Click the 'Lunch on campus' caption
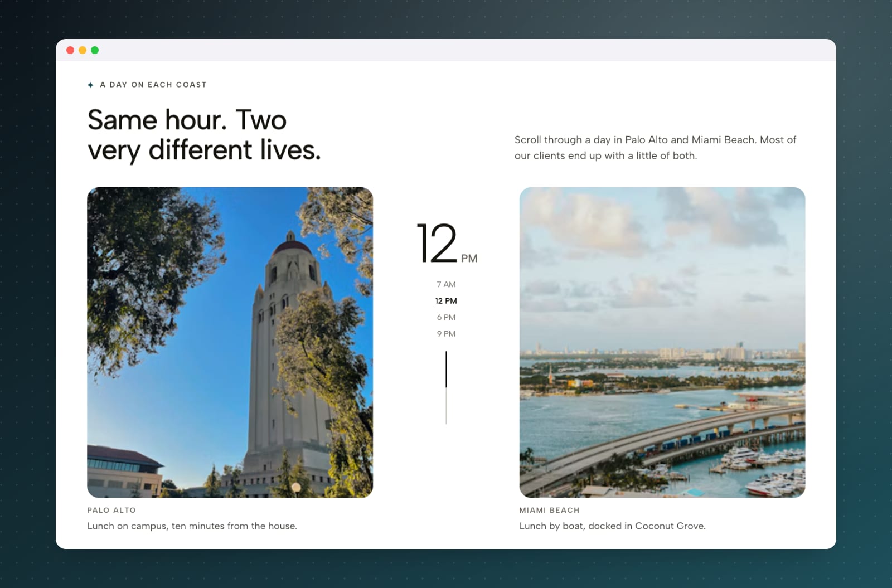The image size is (892, 588). [x=192, y=526]
